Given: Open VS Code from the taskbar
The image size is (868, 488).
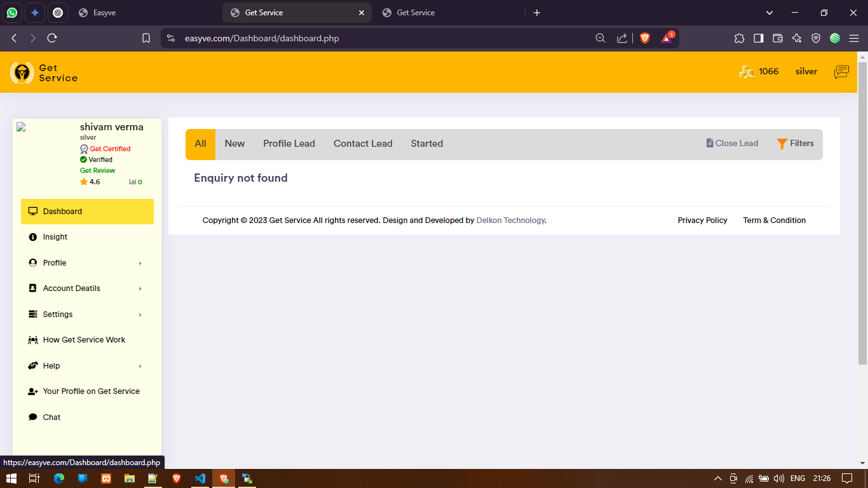Looking at the screenshot, I should (x=200, y=478).
